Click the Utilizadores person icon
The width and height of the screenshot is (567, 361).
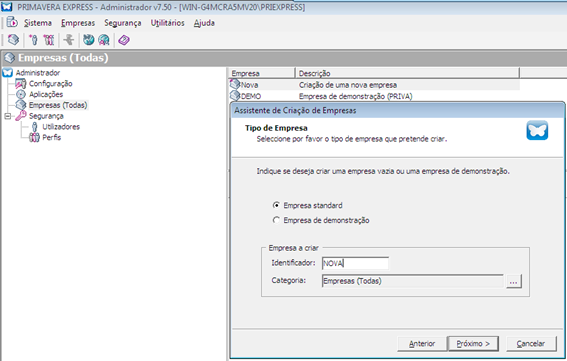(34, 127)
